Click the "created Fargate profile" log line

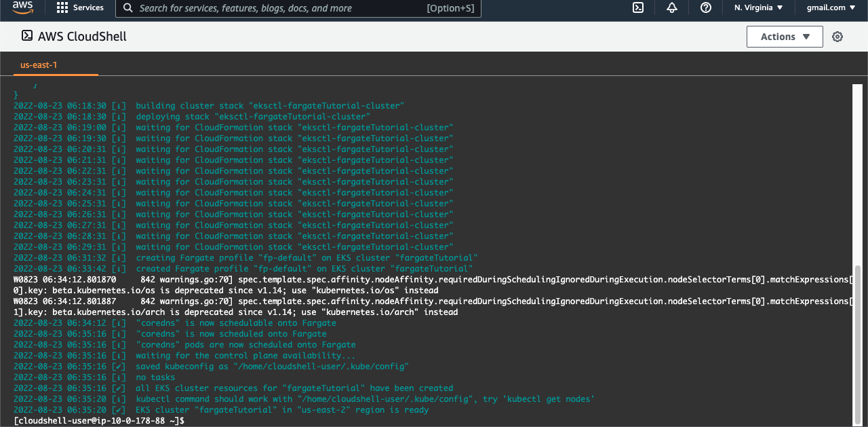pos(243,269)
